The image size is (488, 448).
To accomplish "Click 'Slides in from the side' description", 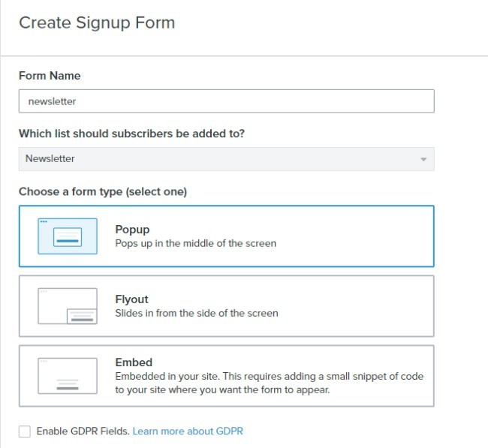I will click(x=196, y=313).
